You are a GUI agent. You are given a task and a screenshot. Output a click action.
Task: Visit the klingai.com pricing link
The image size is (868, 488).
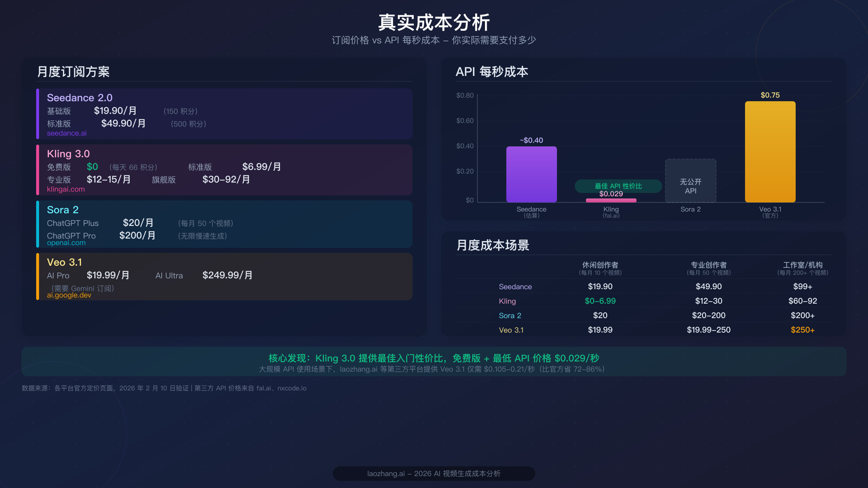(x=65, y=189)
